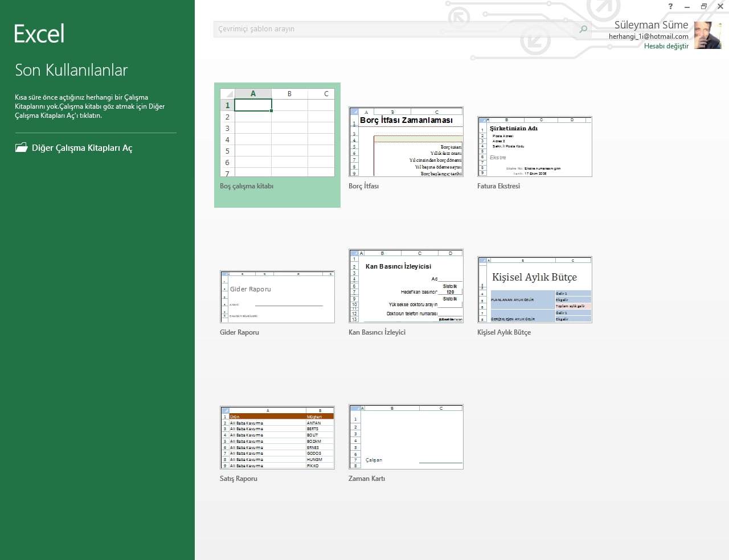Open the Borç İtfası template
Screen dimensions: 729x560
pyautogui.click(x=406, y=142)
